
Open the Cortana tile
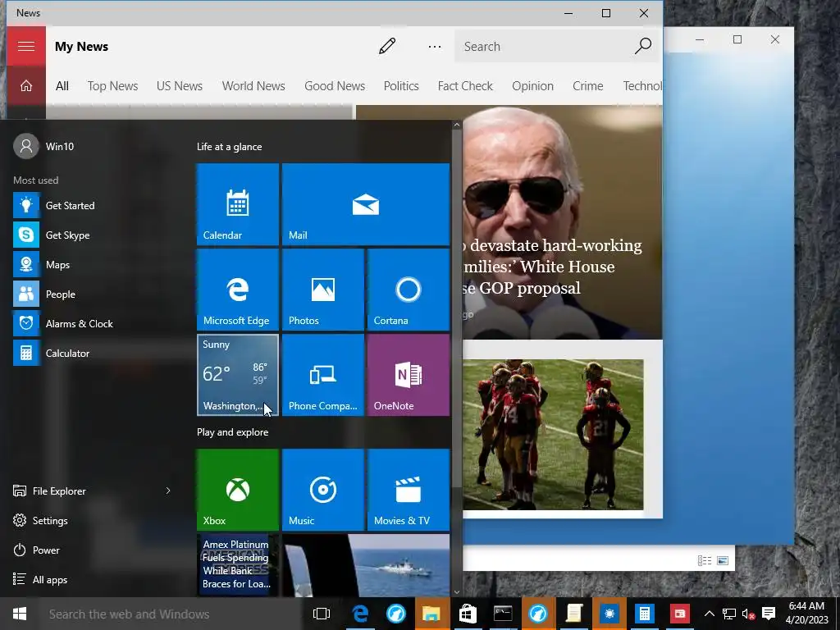409,290
